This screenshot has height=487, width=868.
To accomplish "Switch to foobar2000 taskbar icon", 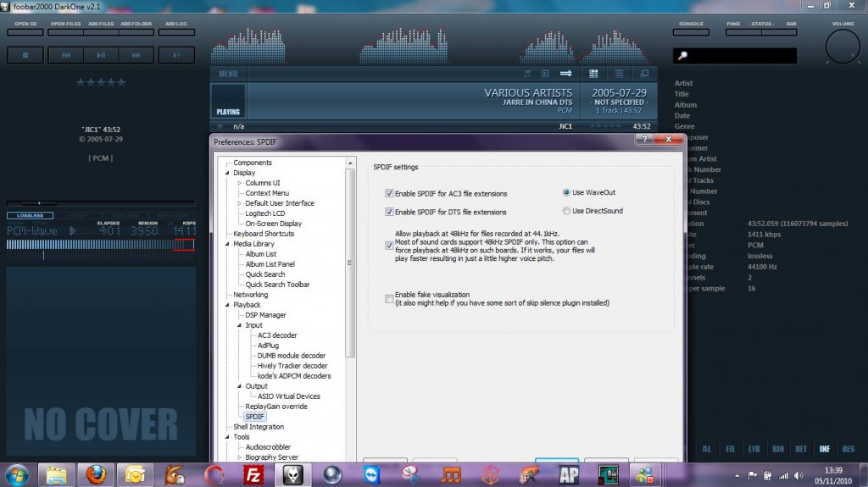I will click(292, 475).
